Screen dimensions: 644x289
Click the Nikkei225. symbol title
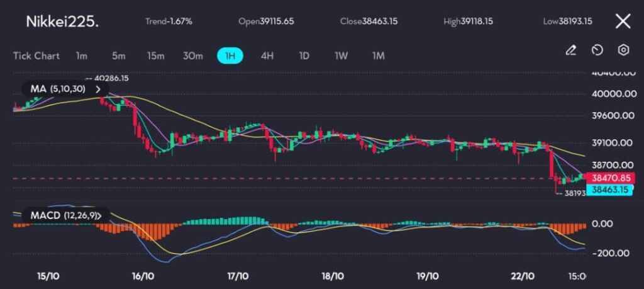[62, 21]
